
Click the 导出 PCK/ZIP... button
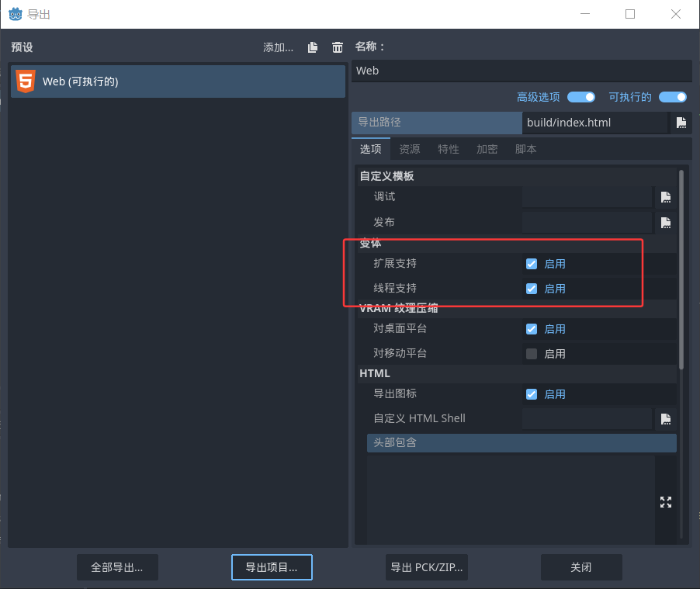(x=427, y=567)
